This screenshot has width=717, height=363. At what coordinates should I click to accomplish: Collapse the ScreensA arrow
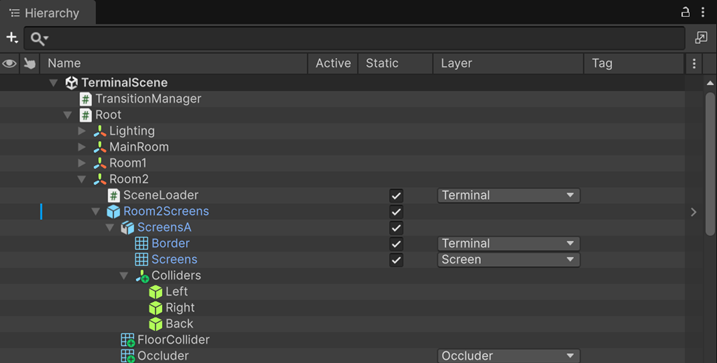coord(110,227)
